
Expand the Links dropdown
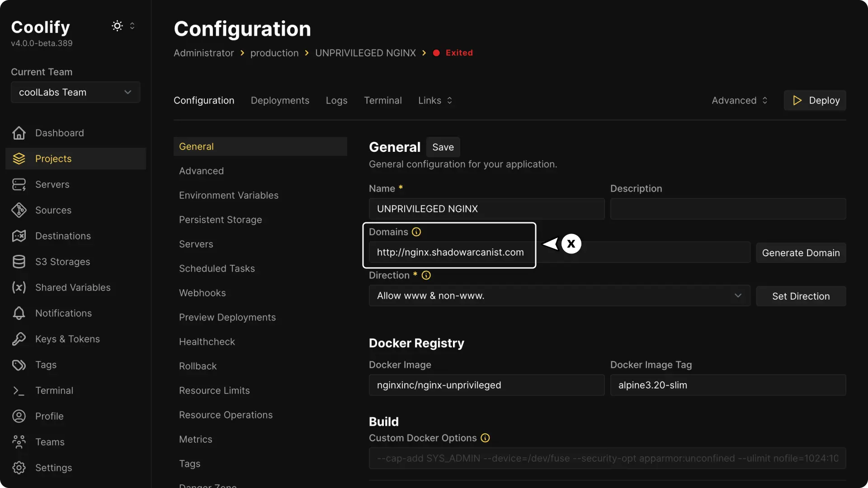pyautogui.click(x=435, y=100)
